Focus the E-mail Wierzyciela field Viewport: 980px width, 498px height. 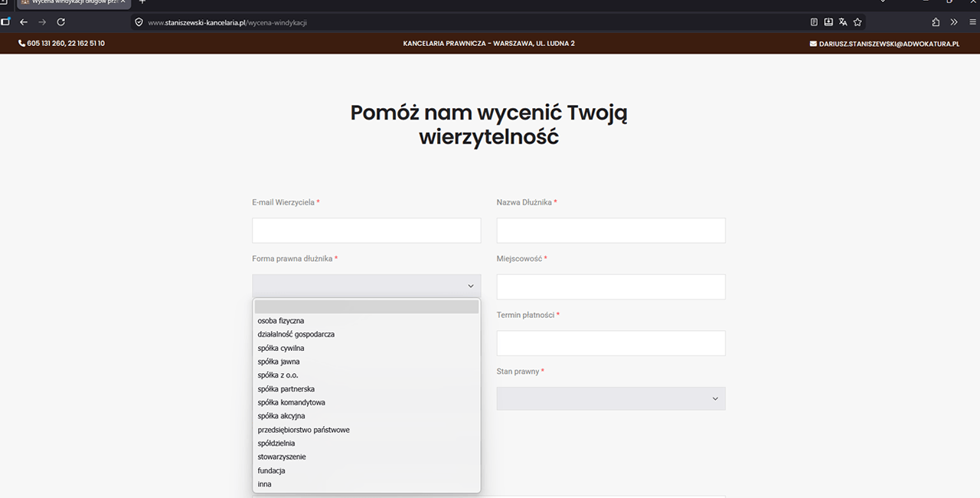click(367, 231)
